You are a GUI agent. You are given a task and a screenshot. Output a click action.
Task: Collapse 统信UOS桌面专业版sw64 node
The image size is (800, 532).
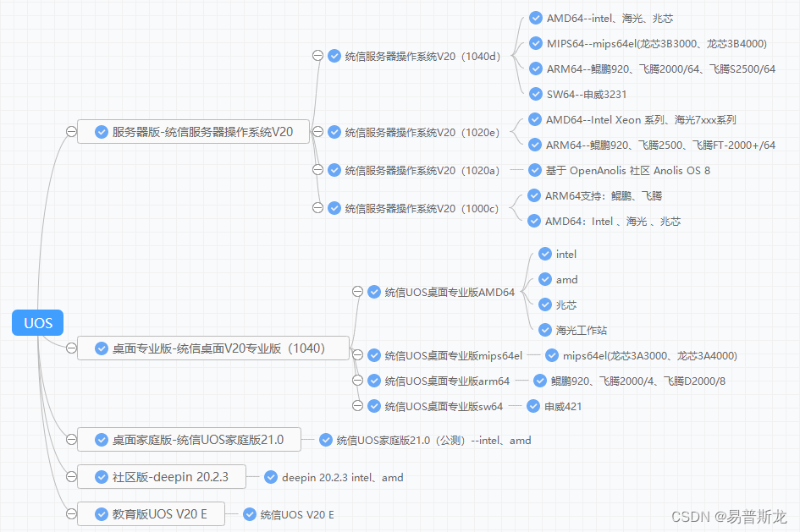(357, 406)
